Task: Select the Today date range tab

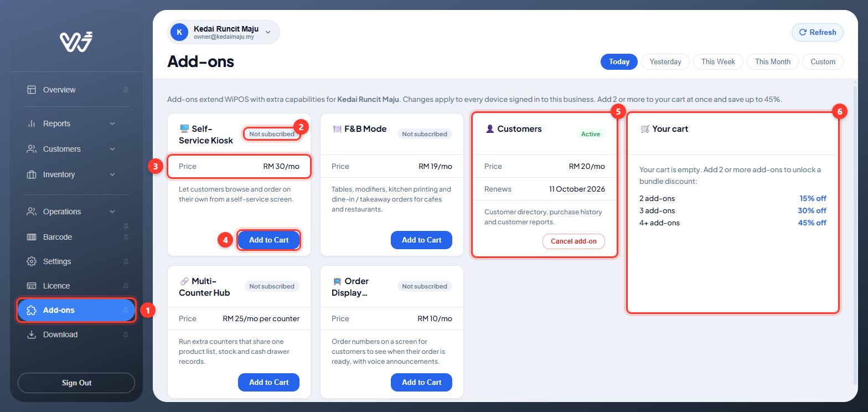Action: (619, 61)
